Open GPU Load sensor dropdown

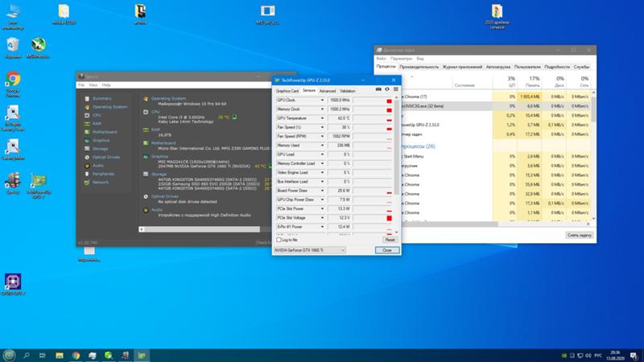click(x=322, y=154)
